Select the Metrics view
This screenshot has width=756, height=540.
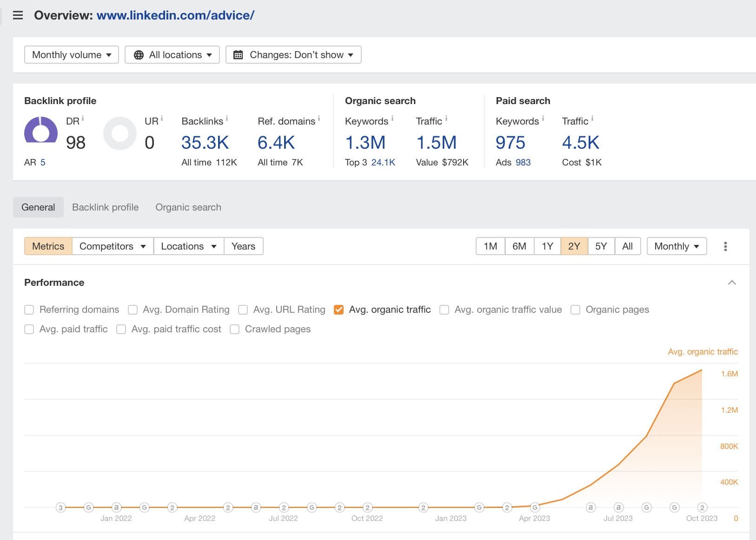tap(48, 246)
